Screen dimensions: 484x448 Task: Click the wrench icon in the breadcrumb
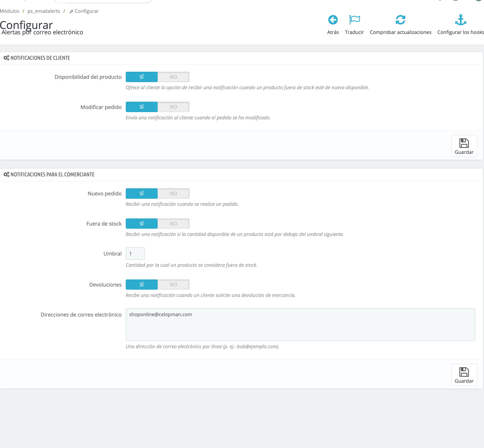point(72,11)
